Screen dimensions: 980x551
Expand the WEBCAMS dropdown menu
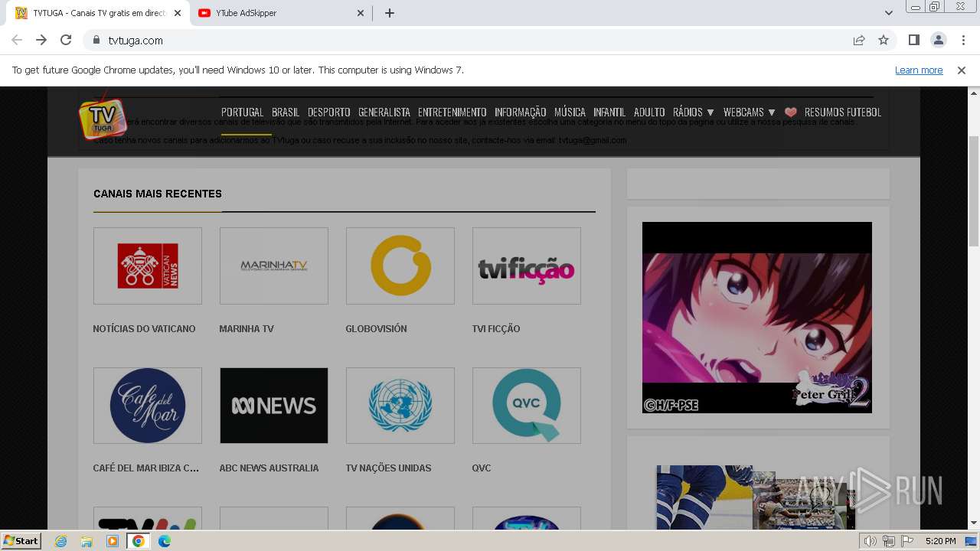(749, 112)
